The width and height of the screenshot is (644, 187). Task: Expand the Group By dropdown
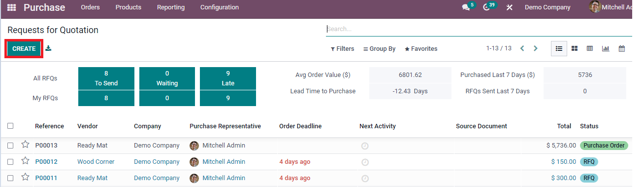click(379, 49)
